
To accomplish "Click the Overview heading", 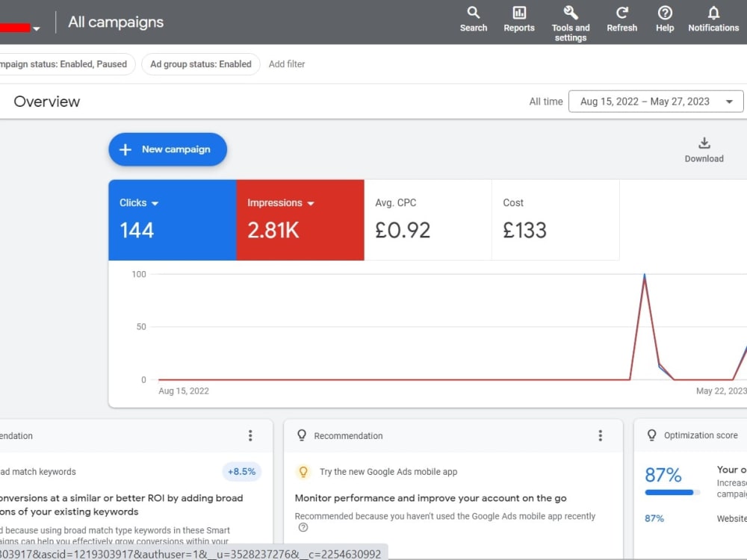I will 46,102.
